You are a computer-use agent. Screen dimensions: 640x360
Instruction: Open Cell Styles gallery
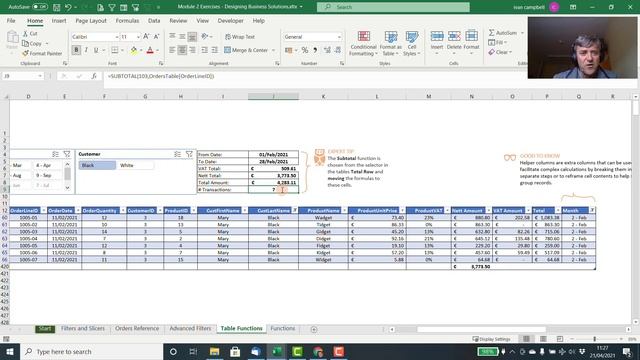tap(411, 43)
